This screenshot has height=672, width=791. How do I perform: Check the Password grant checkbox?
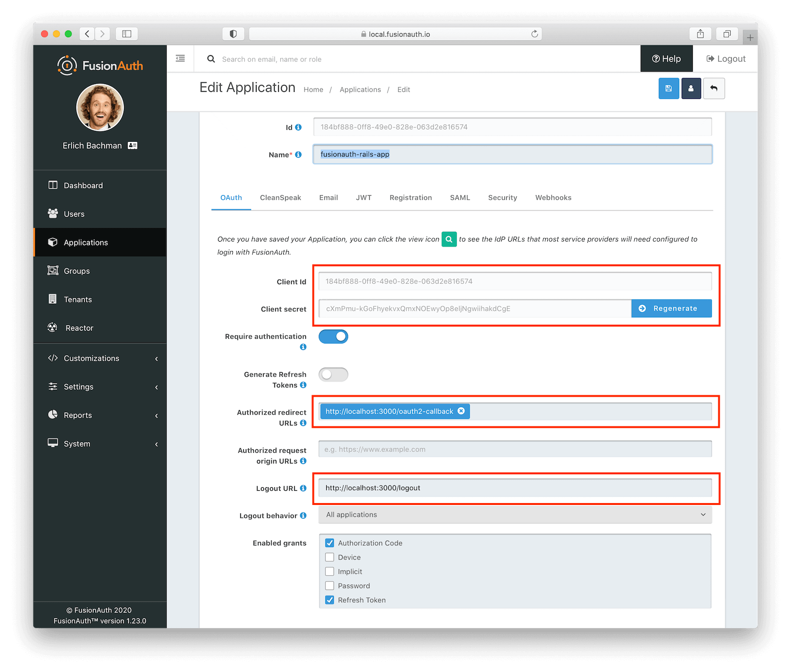pyautogui.click(x=330, y=586)
